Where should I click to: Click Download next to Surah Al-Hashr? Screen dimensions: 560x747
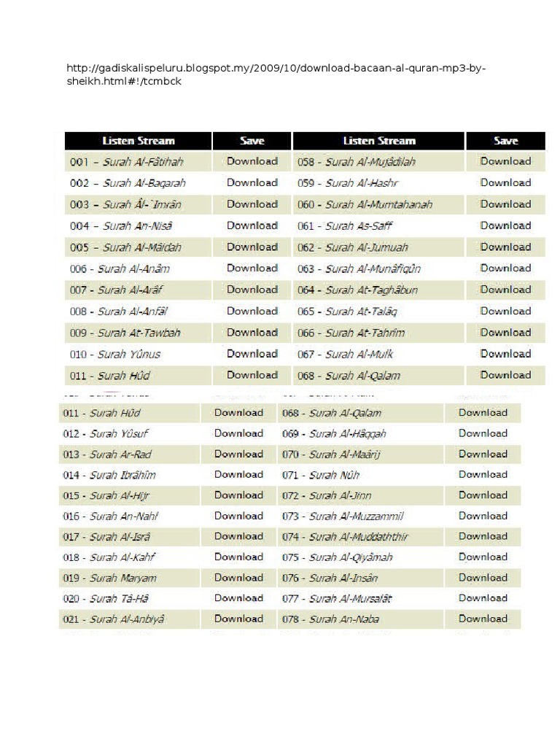point(505,182)
